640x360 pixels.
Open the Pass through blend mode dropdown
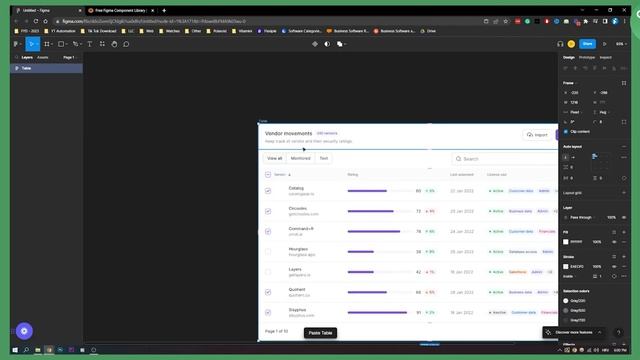(x=582, y=218)
